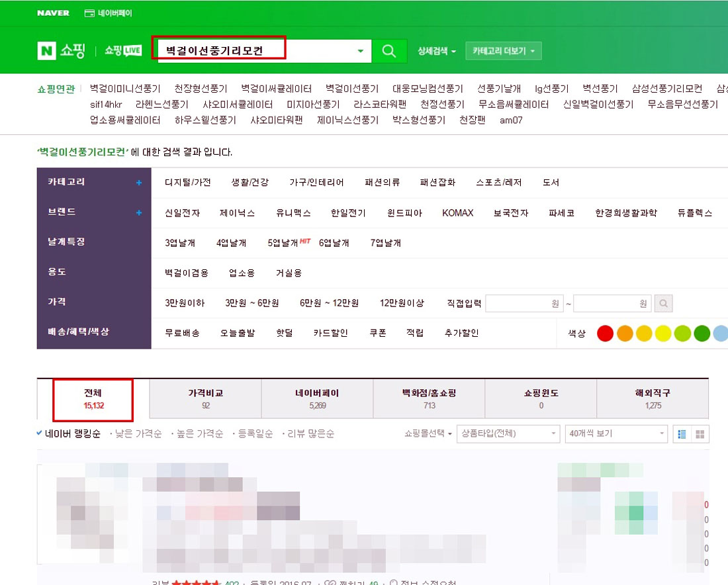Open related search 삼성선풍기리모컨
Image resolution: width=728 pixels, height=585 pixels.
(x=666, y=89)
